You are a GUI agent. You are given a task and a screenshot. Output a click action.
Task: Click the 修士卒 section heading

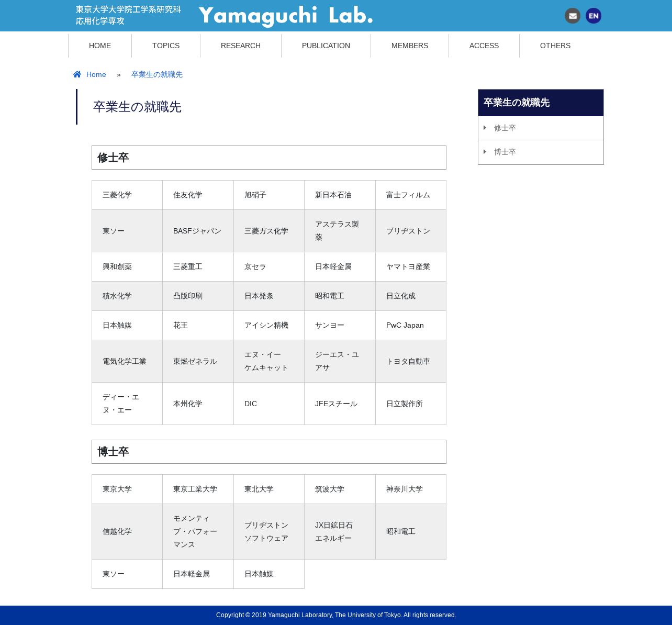point(269,158)
